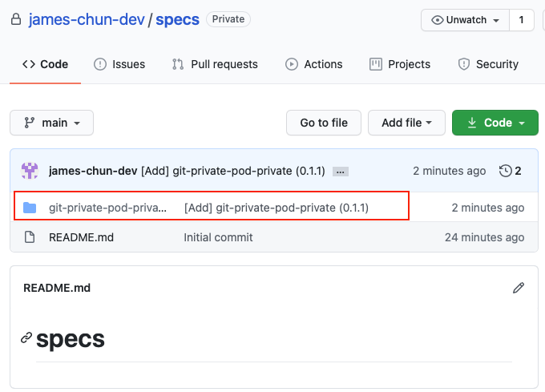Open the specs repository link
The image size is (545, 392).
tap(177, 19)
